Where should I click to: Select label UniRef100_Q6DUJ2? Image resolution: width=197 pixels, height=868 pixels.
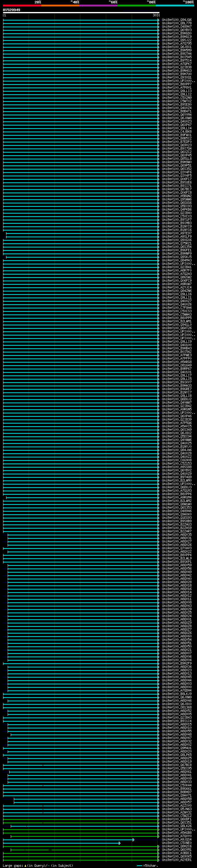click(177, 399)
